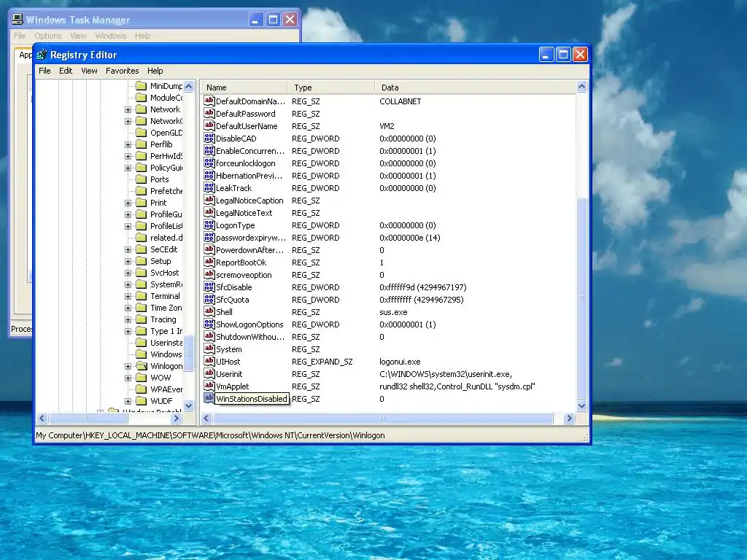This screenshot has height=560, width=747.
Task: Select the OpenGLD key in tree
Action: tap(166, 133)
